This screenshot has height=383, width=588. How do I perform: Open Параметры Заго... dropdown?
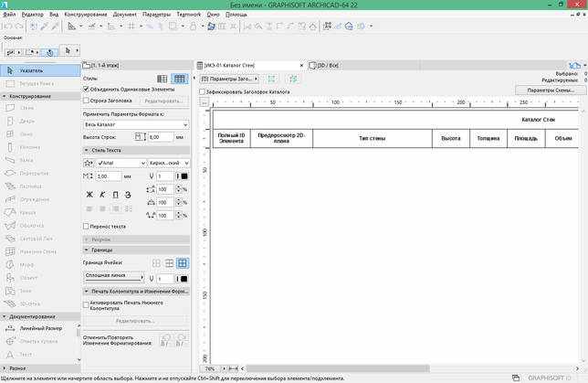(229, 79)
